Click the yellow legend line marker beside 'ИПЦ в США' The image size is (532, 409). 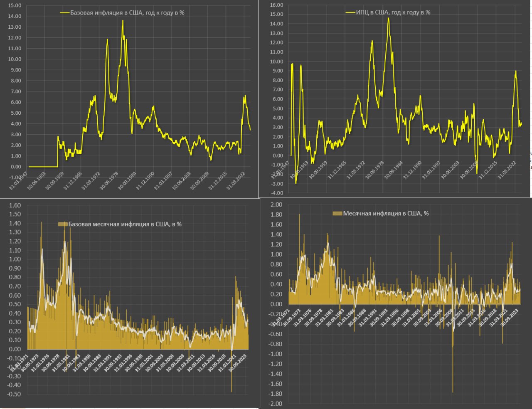350,12
